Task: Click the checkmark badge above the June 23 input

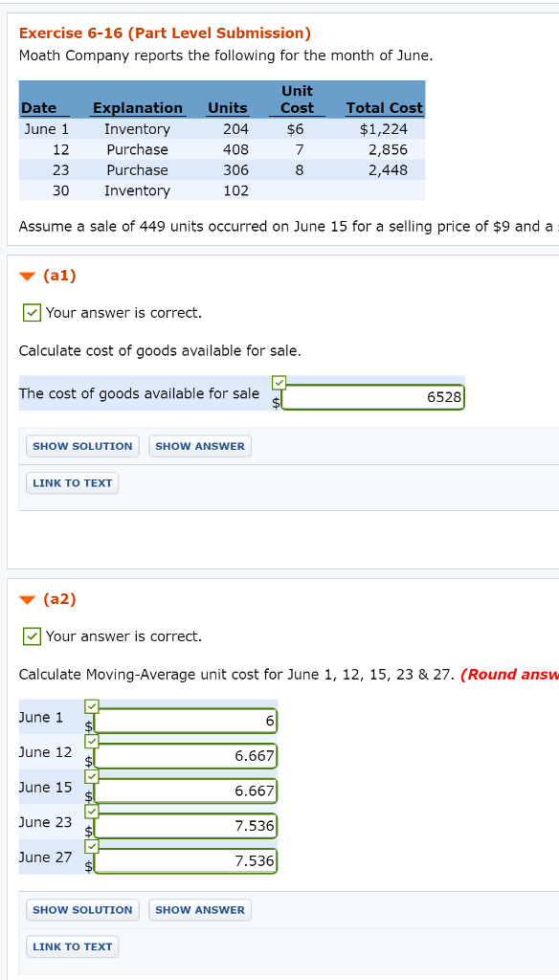Action: pyautogui.click(x=92, y=810)
